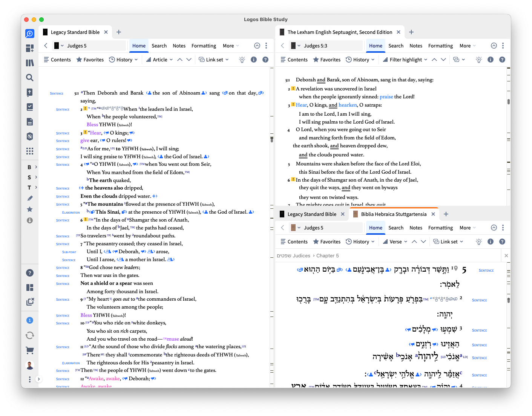
Task: Click Contents in the Septuagint panel
Action: point(294,60)
